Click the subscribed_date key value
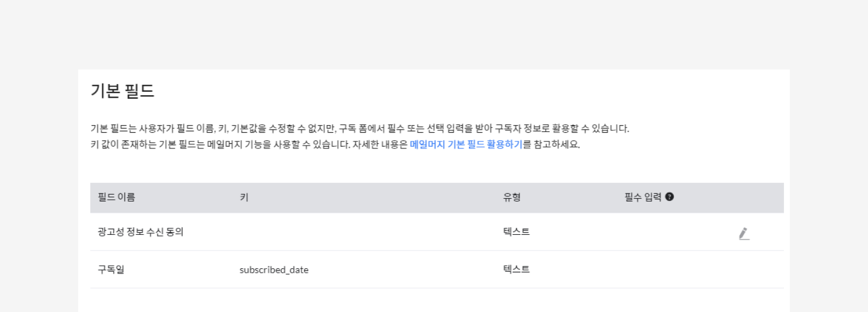868x312 pixels. (274, 270)
